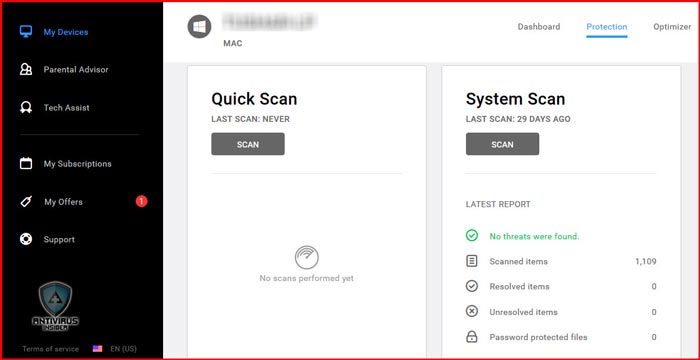Start a Quick Scan with SCAN button
700x360 pixels.
(248, 144)
